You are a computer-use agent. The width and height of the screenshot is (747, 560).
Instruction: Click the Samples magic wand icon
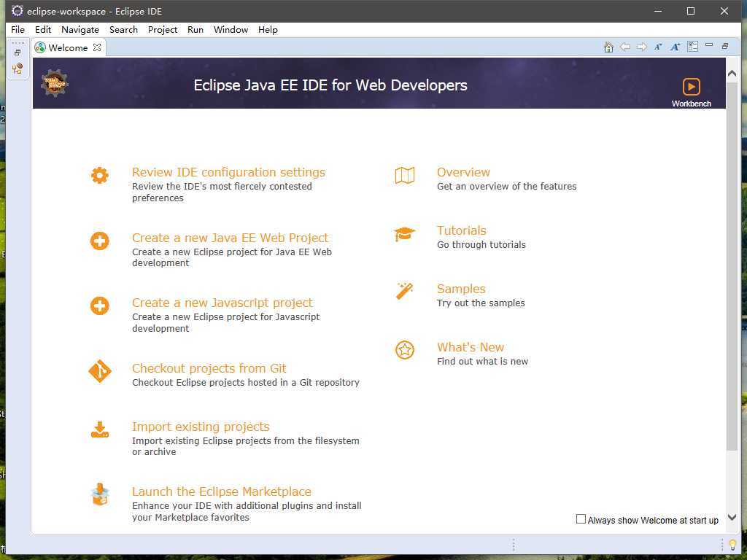[x=404, y=292]
